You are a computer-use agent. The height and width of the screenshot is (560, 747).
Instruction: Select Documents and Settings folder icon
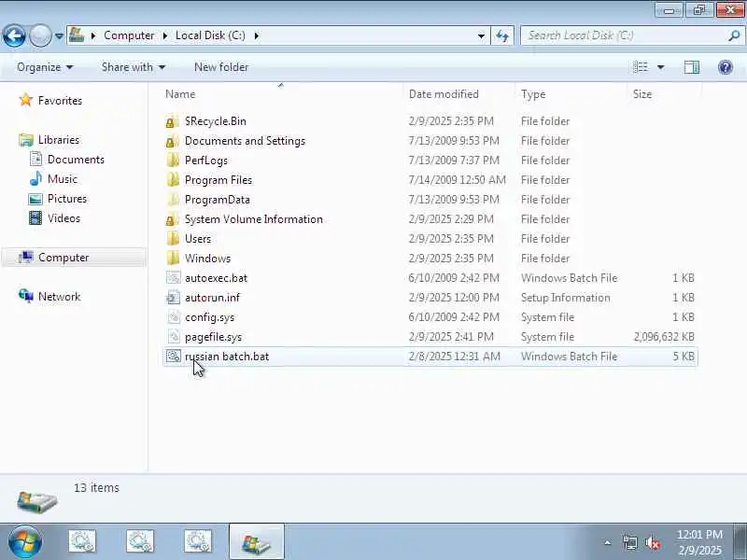point(173,141)
